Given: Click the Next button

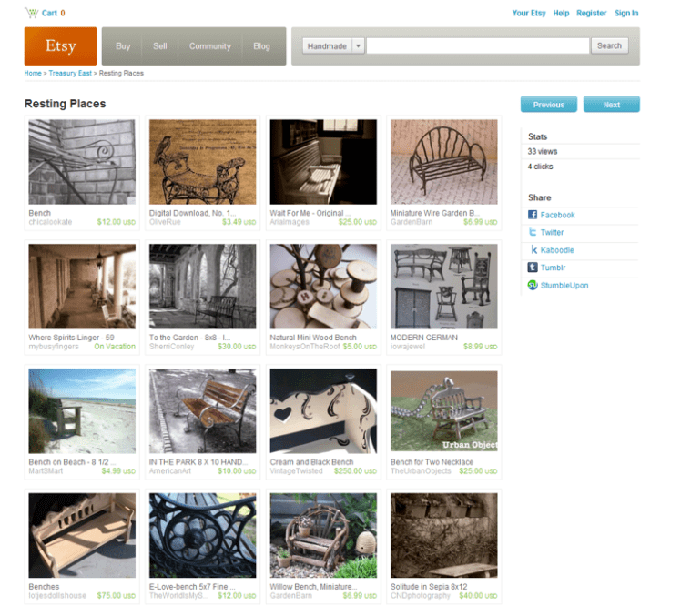Looking at the screenshot, I should [x=611, y=105].
